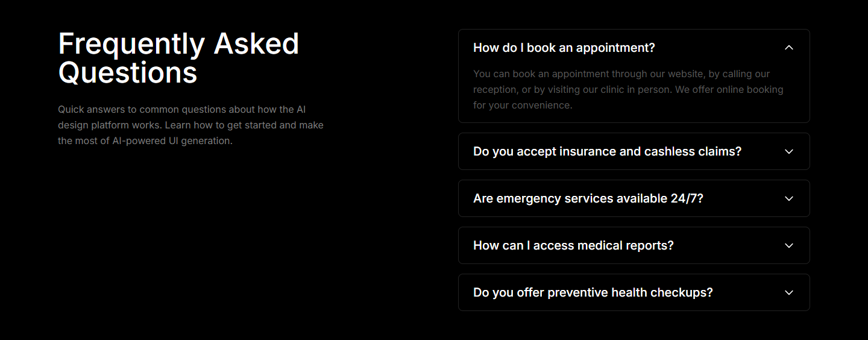Click the chevron next to emergency services question
Screen dimensions: 868x340
(789, 198)
